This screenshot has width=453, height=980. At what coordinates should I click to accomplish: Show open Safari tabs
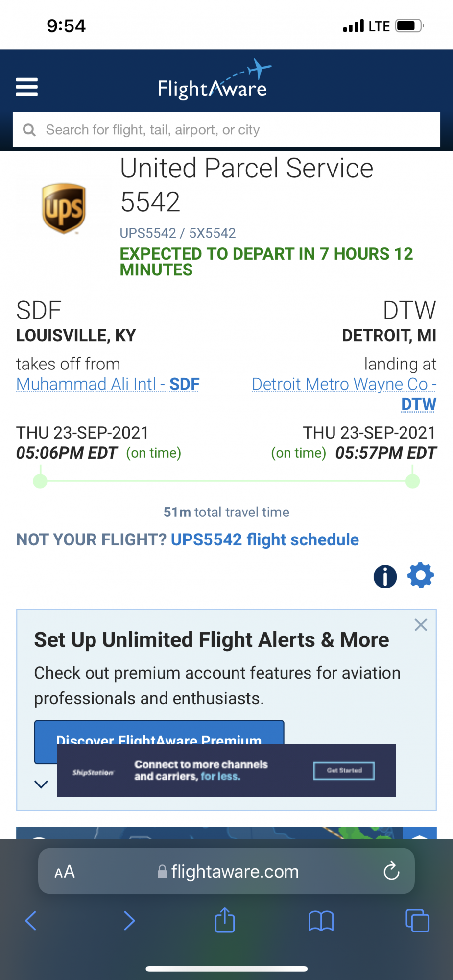(417, 920)
